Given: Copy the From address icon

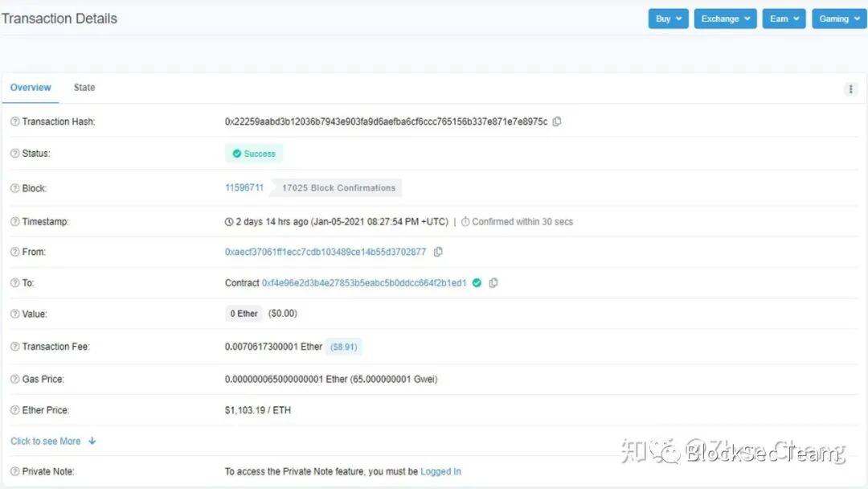Looking at the screenshot, I should click(438, 252).
